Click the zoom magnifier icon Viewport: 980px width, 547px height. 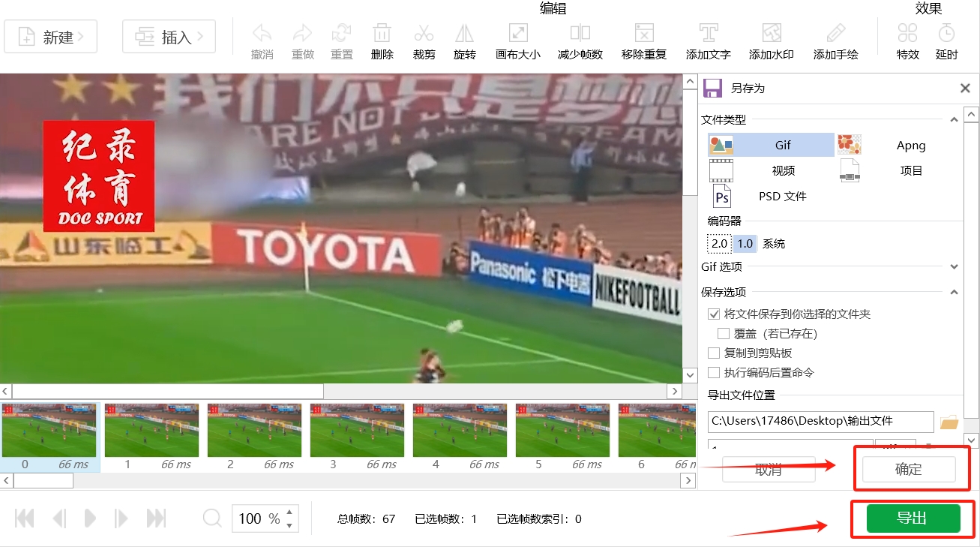[x=212, y=518]
